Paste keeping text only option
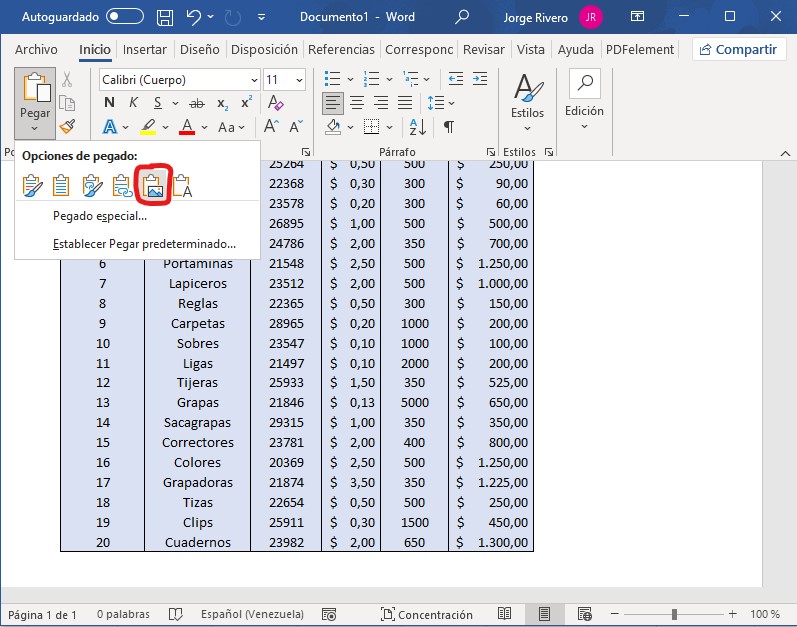Image resolution: width=797 pixels, height=627 pixels. (x=182, y=185)
